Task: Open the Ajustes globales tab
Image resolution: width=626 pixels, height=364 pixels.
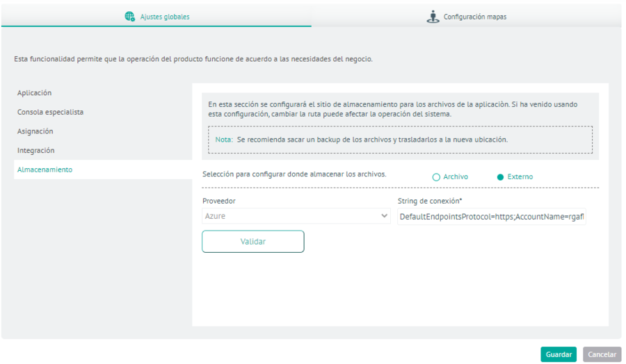Action: [x=156, y=17]
